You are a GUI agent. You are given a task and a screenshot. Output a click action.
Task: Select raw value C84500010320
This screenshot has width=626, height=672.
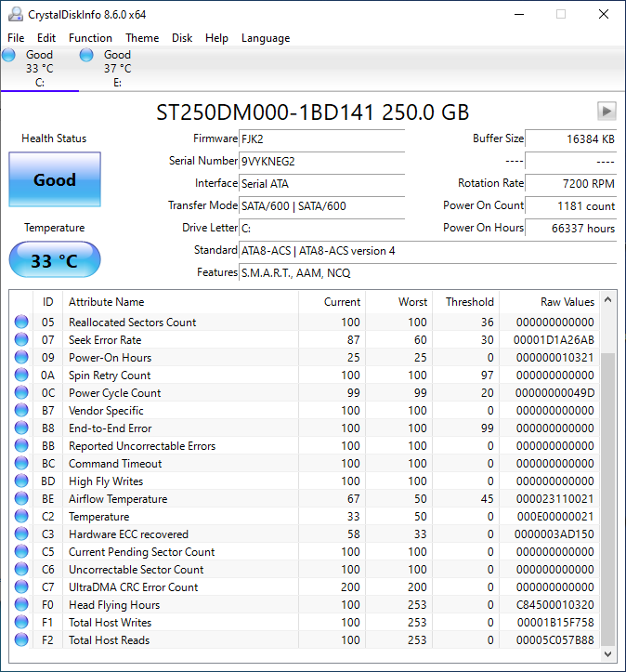pos(554,605)
